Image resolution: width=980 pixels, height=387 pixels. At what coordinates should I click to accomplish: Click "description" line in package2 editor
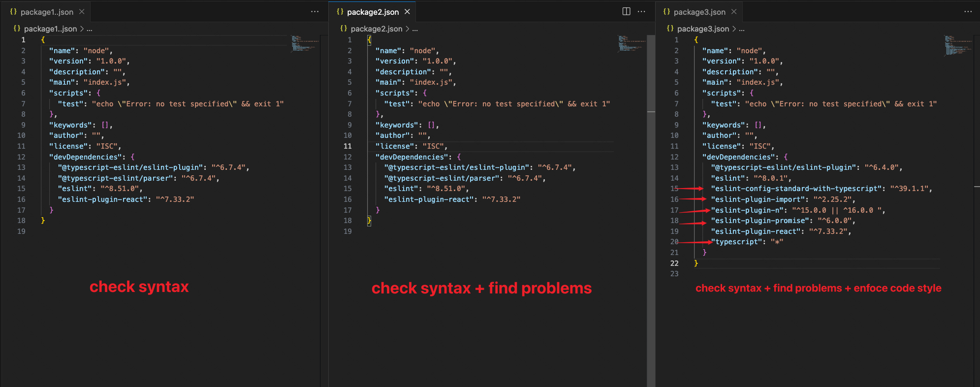(413, 72)
